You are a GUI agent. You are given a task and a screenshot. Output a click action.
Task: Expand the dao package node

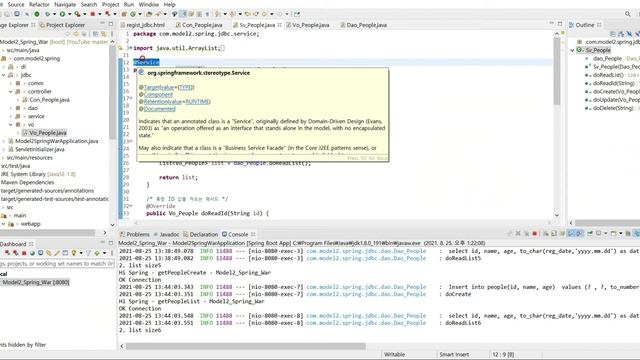11,108
